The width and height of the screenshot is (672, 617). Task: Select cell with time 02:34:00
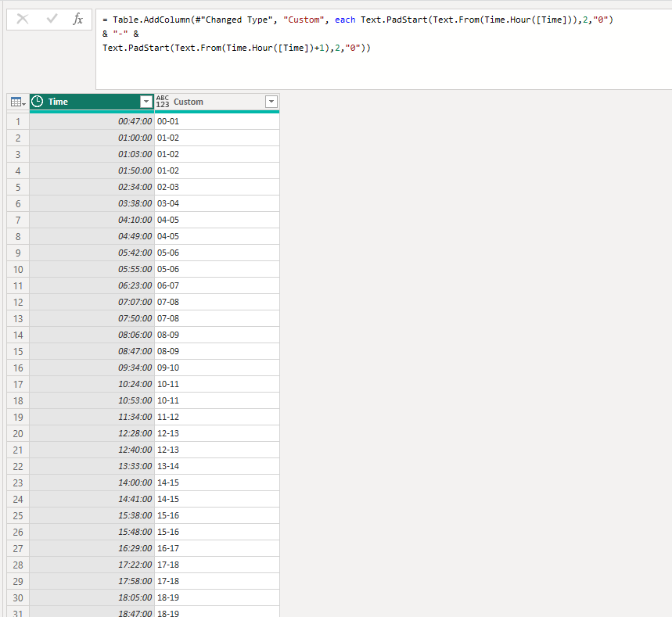[x=92, y=187]
